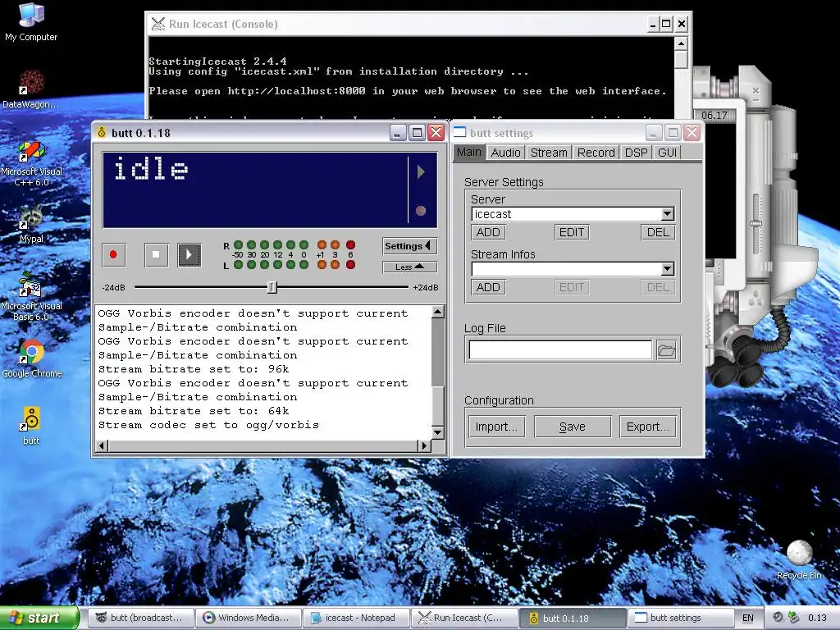Switch to icecast - Notepad taskbar item
The height and width of the screenshot is (630, 840).
click(x=356, y=618)
